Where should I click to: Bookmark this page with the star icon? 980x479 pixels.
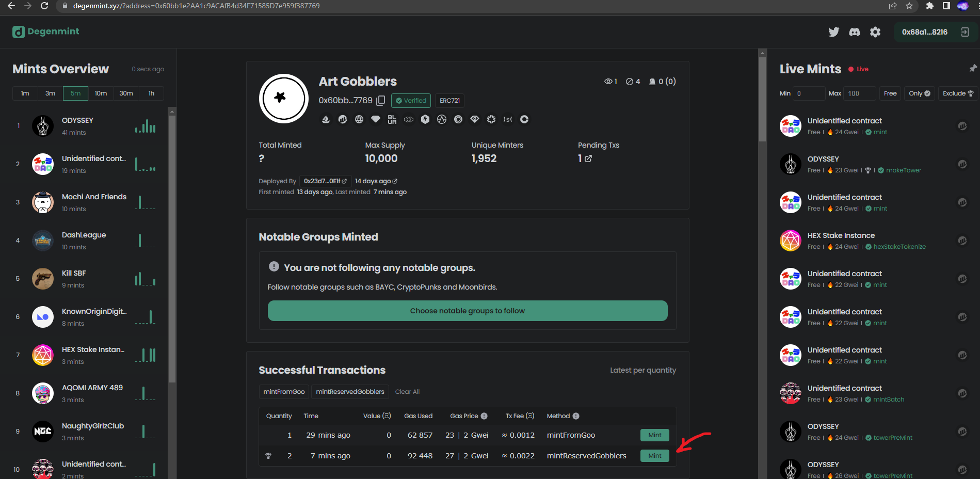909,6
